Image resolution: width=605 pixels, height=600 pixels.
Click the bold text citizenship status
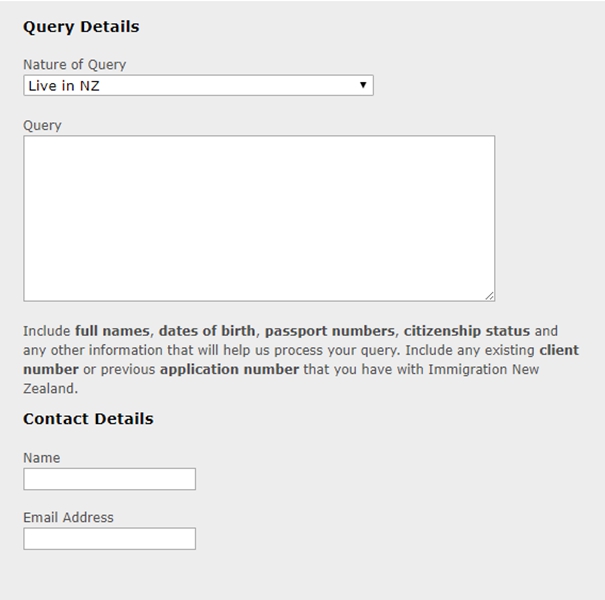tap(466, 331)
